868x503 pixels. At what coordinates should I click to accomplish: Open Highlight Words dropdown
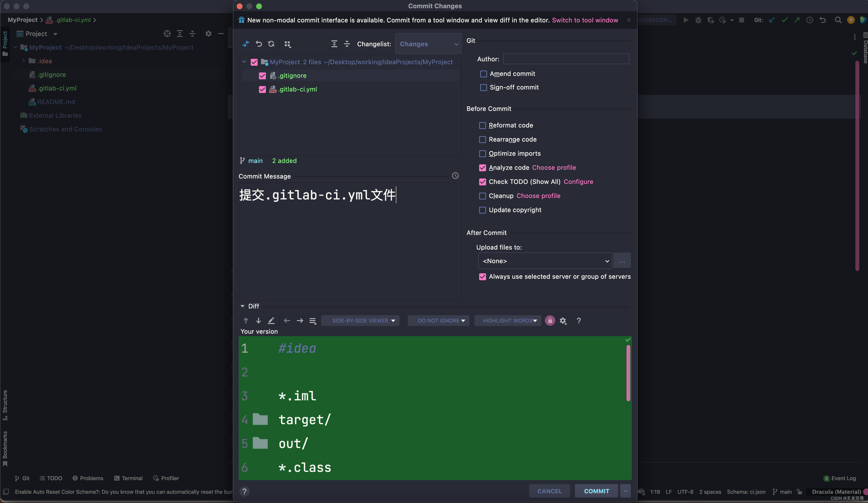pyautogui.click(x=507, y=321)
